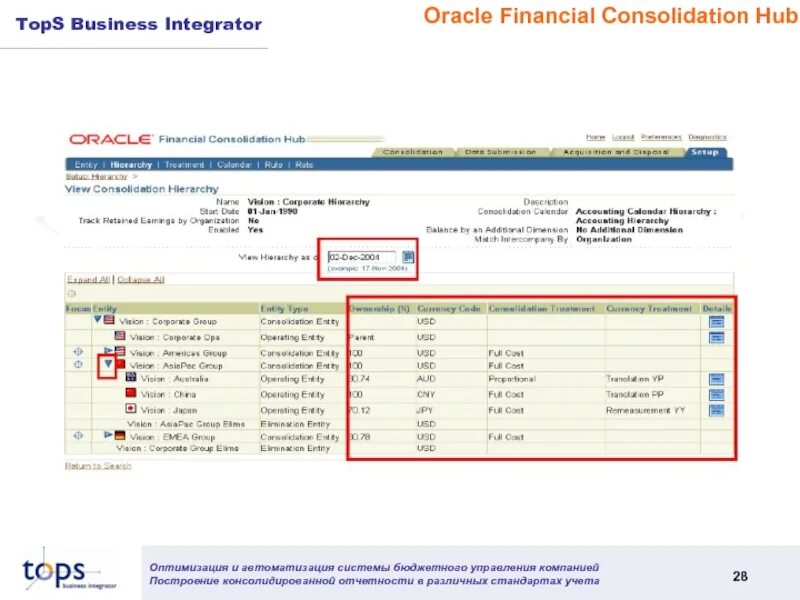
Task: Click the Translation PP cell
Action: click(x=635, y=395)
